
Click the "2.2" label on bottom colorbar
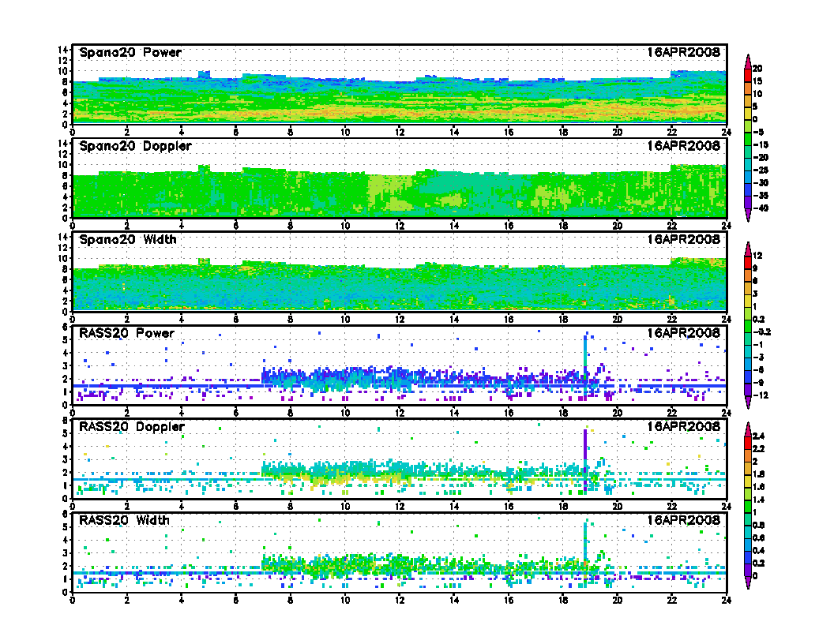tap(758, 449)
